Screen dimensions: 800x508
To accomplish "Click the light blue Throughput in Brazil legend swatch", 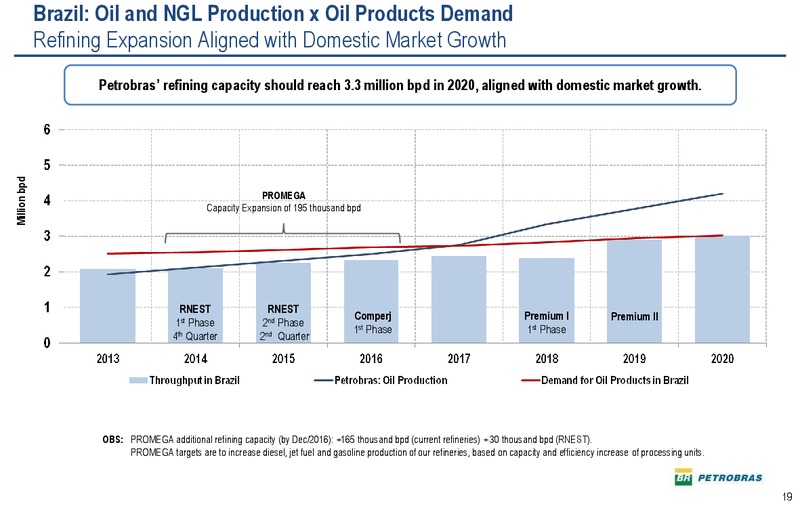I will point(138,380).
